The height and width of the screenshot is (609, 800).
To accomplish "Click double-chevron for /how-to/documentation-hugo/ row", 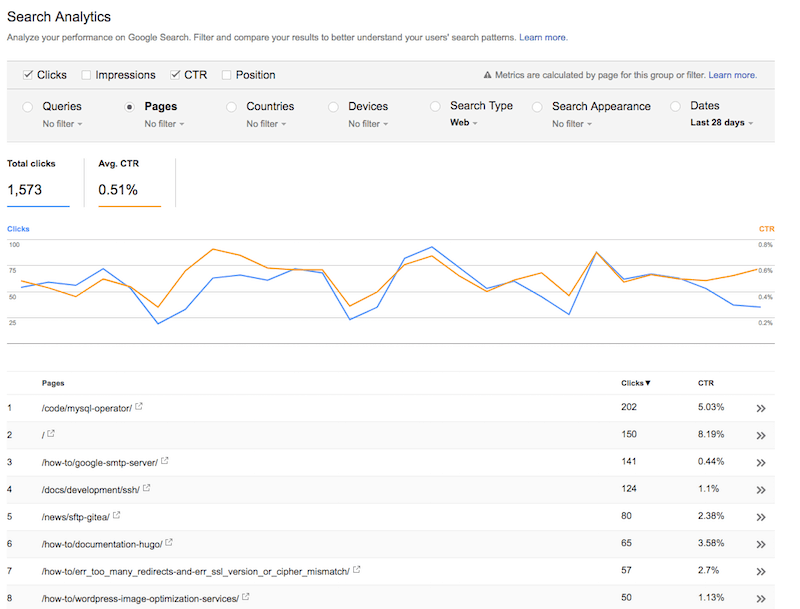I will [761, 543].
